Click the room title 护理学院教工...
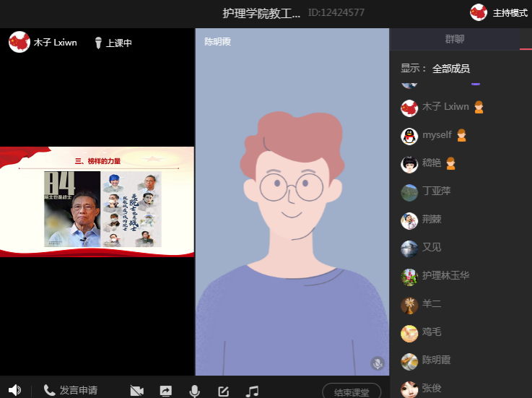 tap(261, 13)
